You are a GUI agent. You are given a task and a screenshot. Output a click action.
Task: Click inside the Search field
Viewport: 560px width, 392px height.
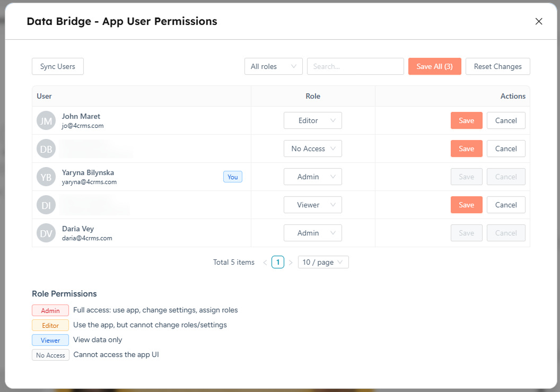point(355,66)
